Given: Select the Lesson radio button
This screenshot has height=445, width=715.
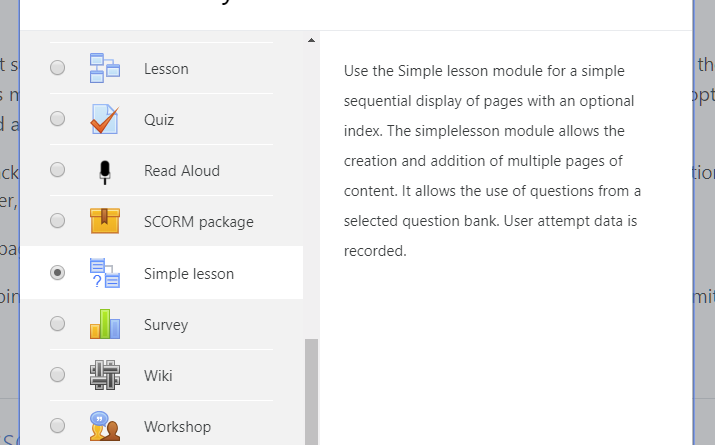Looking at the screenshot, I should [57, 68].
